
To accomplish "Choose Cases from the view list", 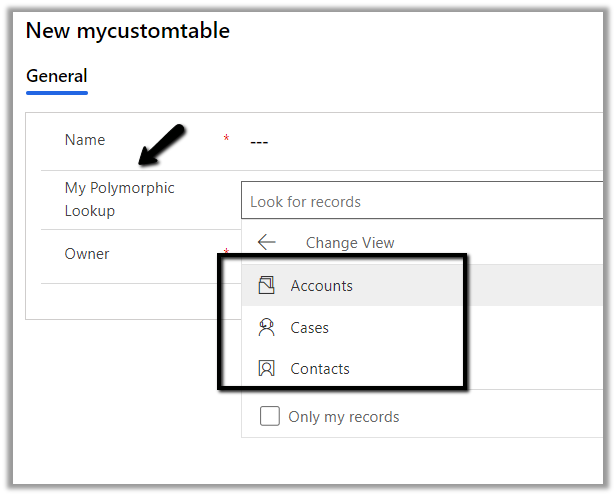I will [309, 328].
